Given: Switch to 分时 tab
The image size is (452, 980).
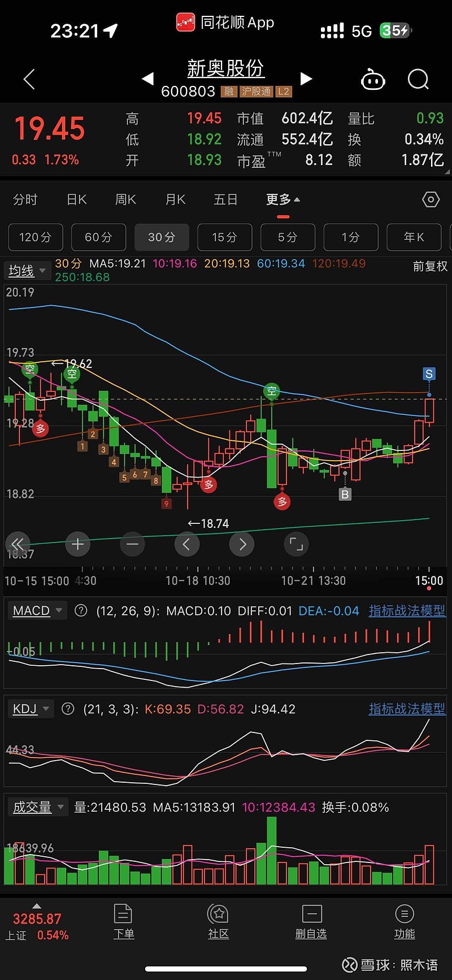Looking at the screenshot, I should pos(25,200).
